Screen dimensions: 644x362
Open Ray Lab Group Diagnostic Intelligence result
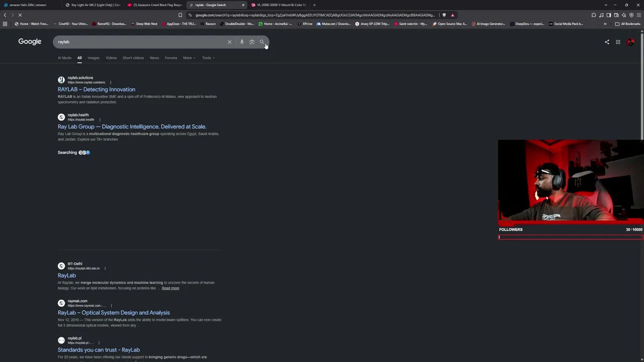coord(132,127)
